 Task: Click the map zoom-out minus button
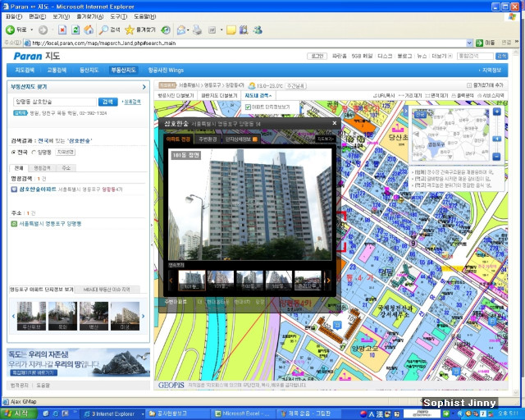497,157
